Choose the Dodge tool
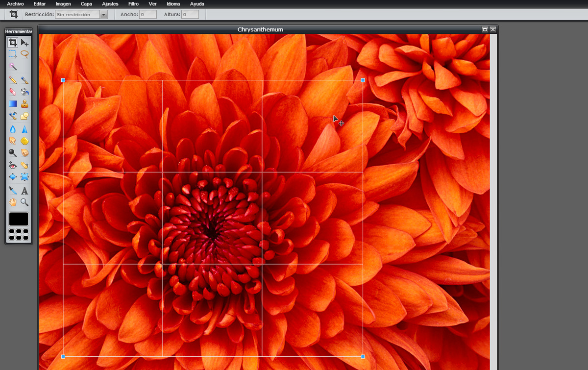Viewport: 588px width, 370px height. pos(13,153)
